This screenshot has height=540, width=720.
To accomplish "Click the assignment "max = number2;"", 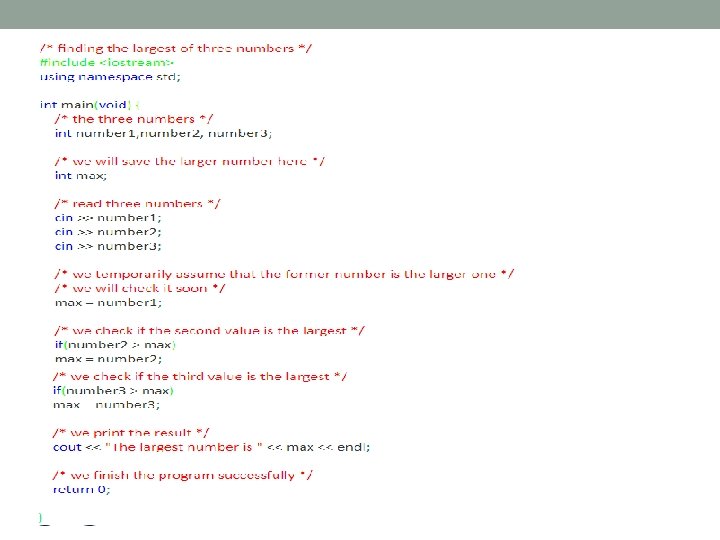I will pyautogui.click(x=108, y=359).
